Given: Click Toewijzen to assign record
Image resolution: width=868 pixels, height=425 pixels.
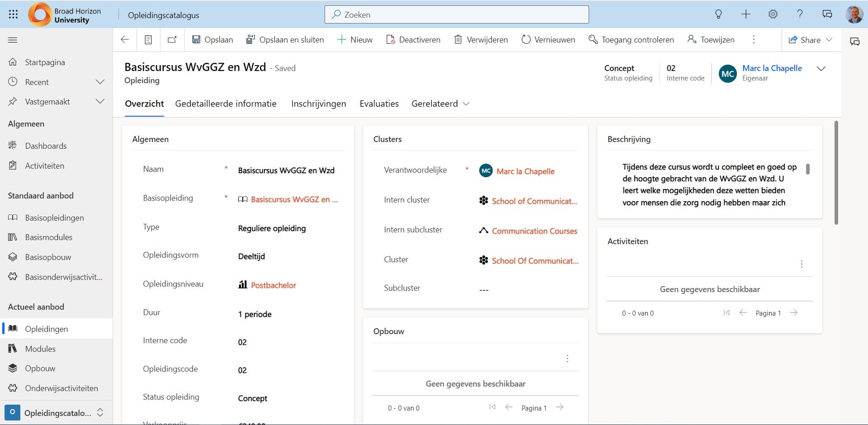Looking at the screenshot, I should coord(711,40).
